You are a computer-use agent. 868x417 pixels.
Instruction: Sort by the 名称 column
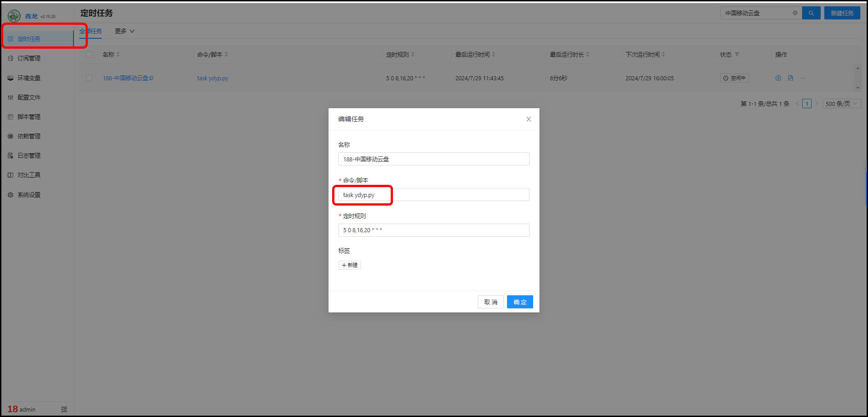point(118,55)
